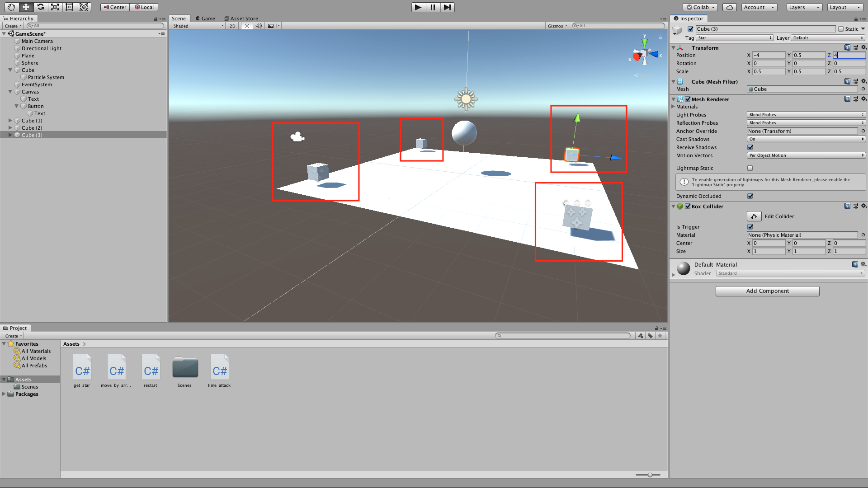The width and height of the screenshot is (868, 488).
Task: Adjust the project icon size slider
Action: point(650,475)
